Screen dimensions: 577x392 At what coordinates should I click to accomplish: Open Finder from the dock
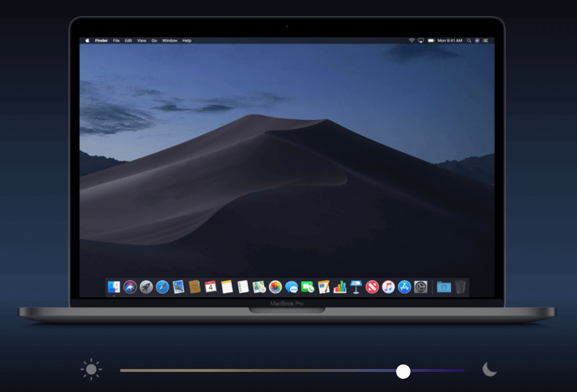pos(114,287)
